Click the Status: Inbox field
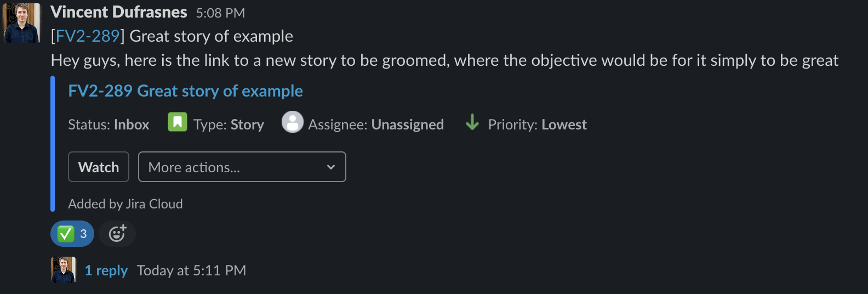The image size is (868, 294). click(108, 125)
